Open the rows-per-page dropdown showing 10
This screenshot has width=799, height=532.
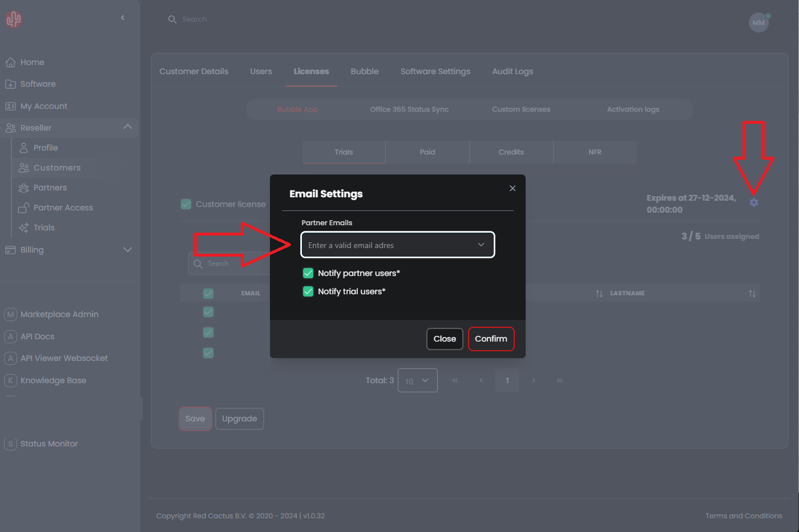tap(417, 380)
